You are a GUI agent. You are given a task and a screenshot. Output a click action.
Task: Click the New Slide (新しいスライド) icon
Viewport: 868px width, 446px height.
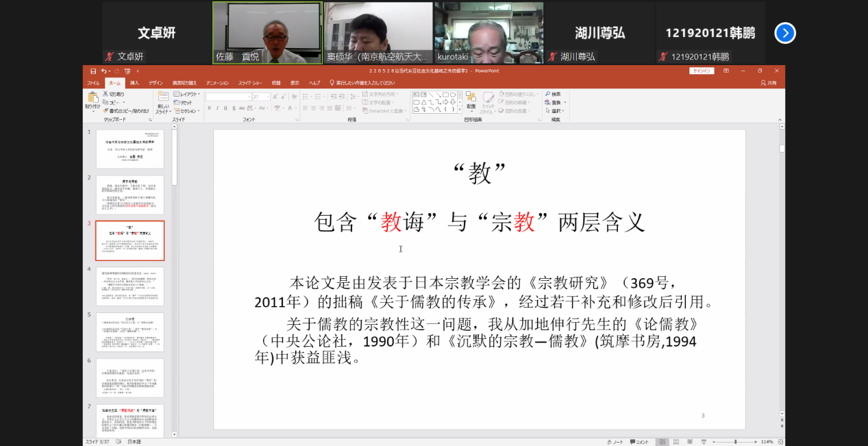163,100
